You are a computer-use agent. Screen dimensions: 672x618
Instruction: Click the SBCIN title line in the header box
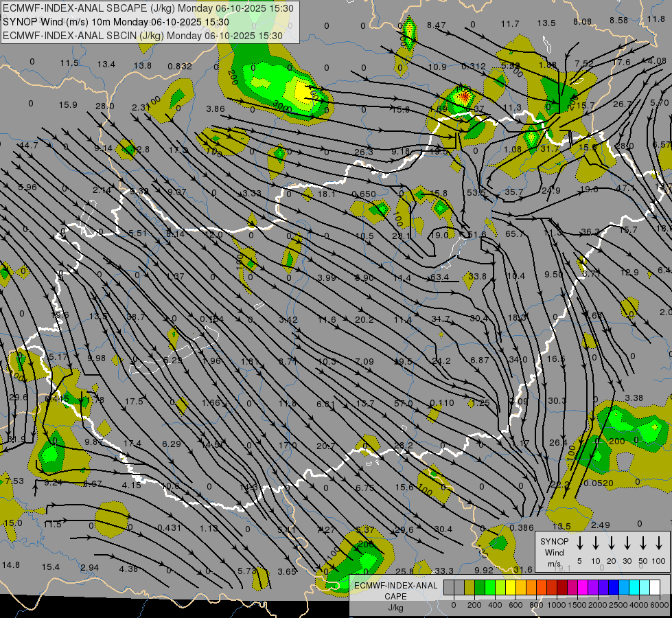point(143,36)
